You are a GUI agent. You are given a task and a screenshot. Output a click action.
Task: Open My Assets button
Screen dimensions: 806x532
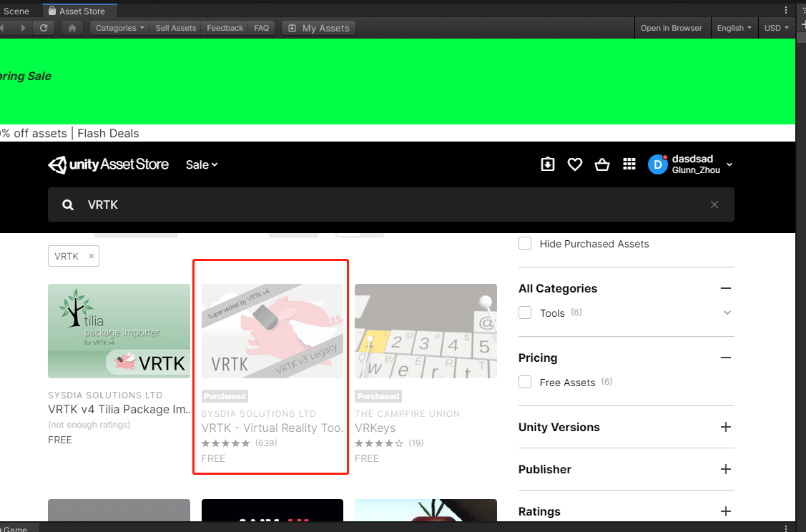click(319, 28)
